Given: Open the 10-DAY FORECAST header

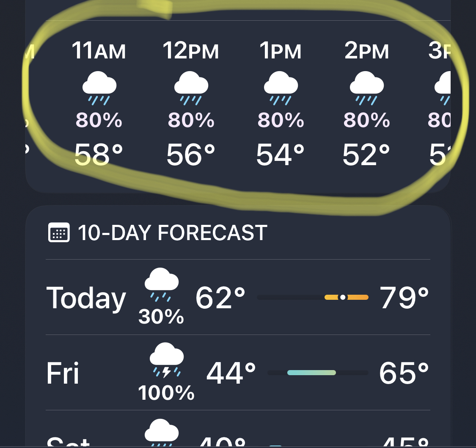Looking at the screenshot, I should pyautogui.click(x=172, y=232).
